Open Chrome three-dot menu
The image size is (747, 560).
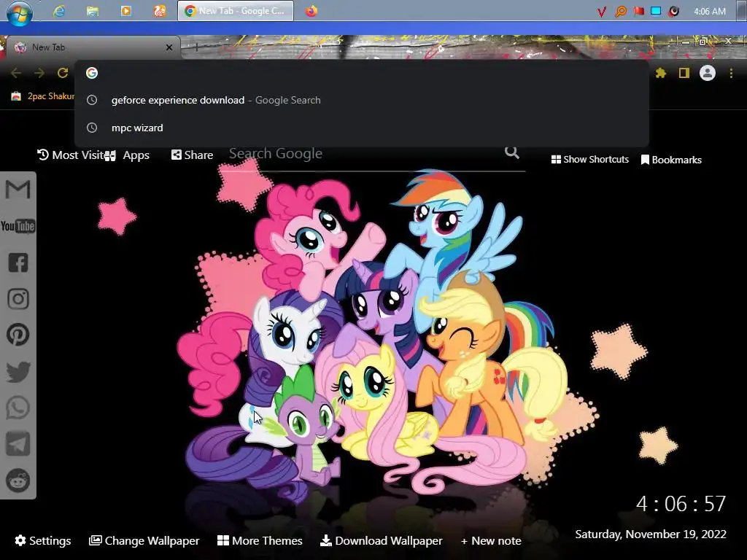(731, 73)
